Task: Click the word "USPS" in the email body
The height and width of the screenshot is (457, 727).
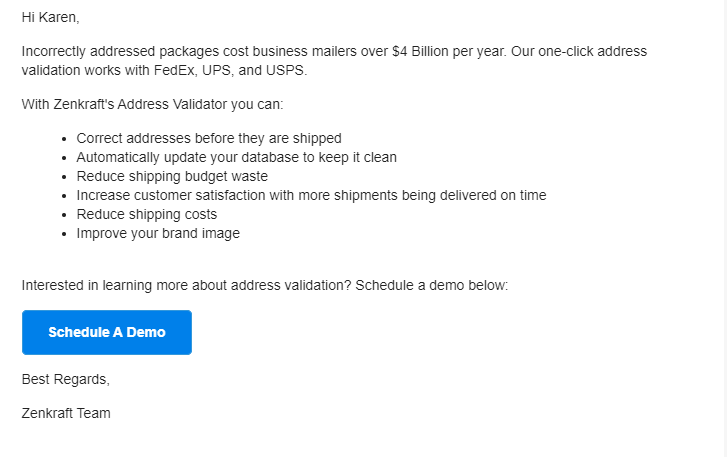Action: pos(284,70)
